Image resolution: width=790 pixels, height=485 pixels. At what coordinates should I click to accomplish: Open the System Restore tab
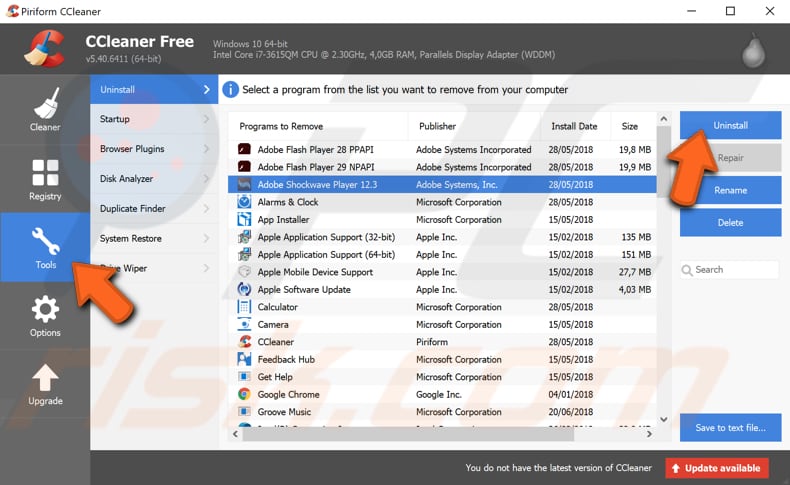tap(154, 238)
